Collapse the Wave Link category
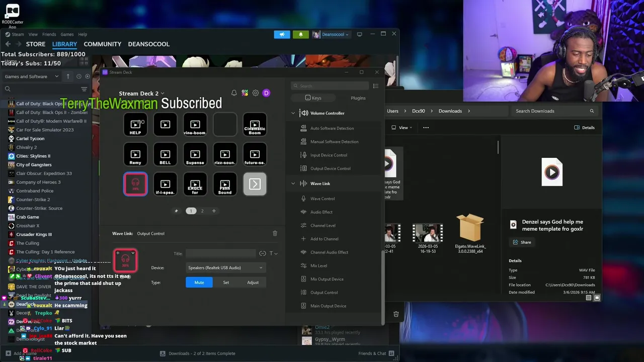Screen dimensions: 644x362 pos(293,184)
